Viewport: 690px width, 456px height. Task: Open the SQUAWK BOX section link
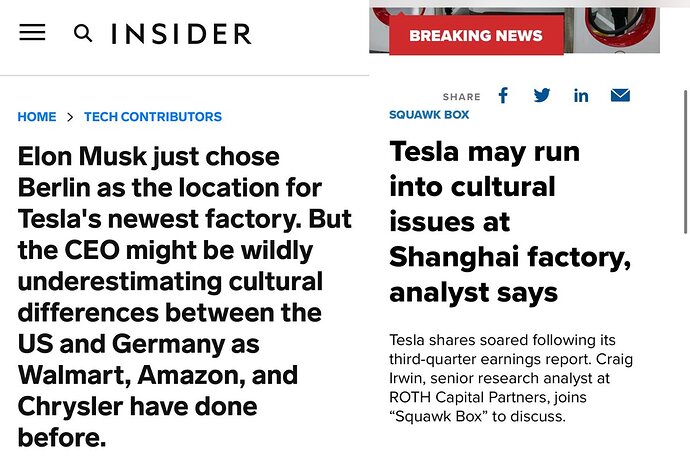click(429, 114)
